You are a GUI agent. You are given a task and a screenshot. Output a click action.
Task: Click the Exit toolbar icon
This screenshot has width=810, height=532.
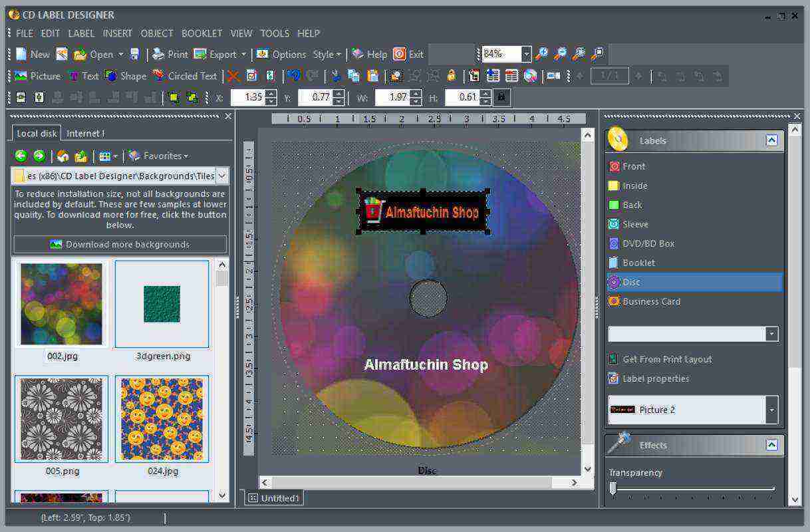click(x=399, y=54)
